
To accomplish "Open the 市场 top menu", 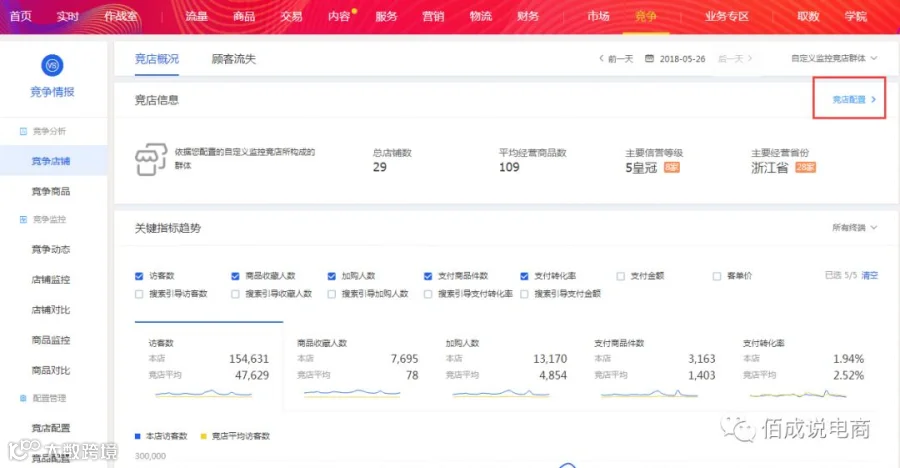I will tap(598, 16).
